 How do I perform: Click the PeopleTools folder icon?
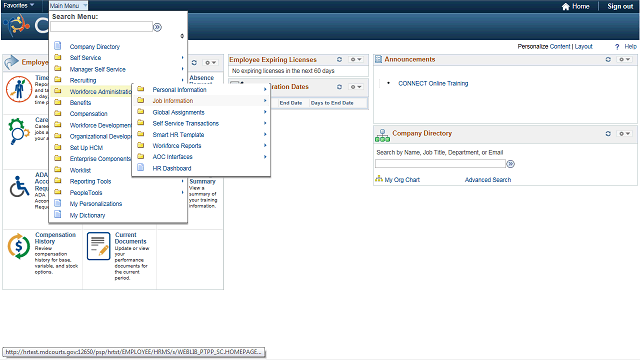pos(58,192)
